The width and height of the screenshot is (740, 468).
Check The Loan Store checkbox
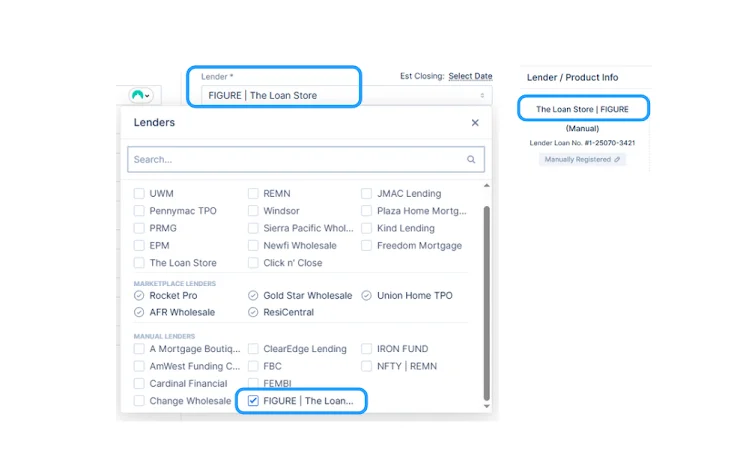coord(139,263)
